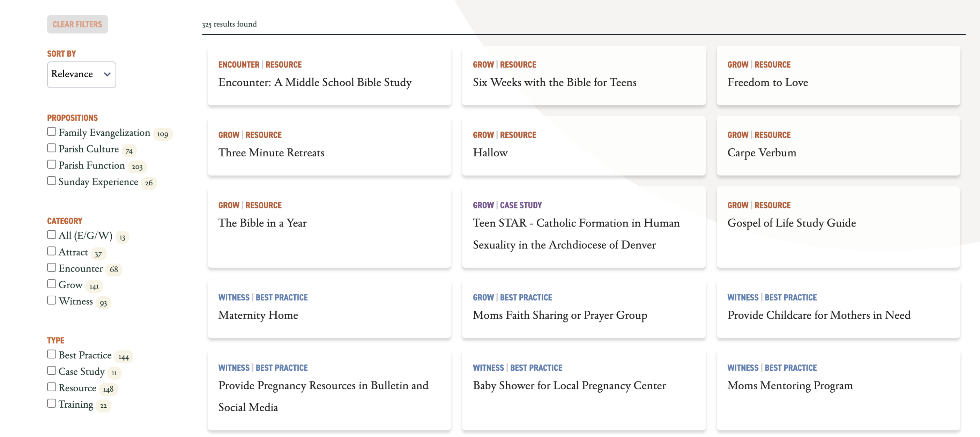Click the TYPE section heading
The width and height of the screenshot is (980, 437).
click(x=56, y=340)
